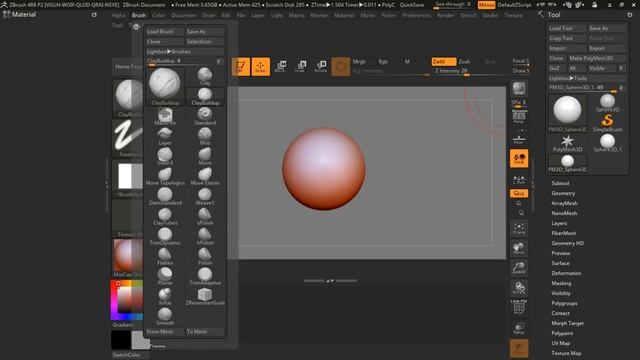Expand the Subtool section
This screenshot has width=640, height=360.
560,183
